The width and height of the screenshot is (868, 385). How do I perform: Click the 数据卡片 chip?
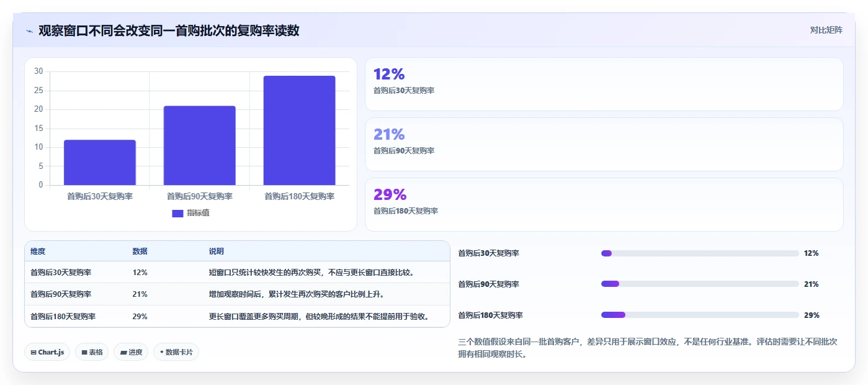tap(176, 352)
